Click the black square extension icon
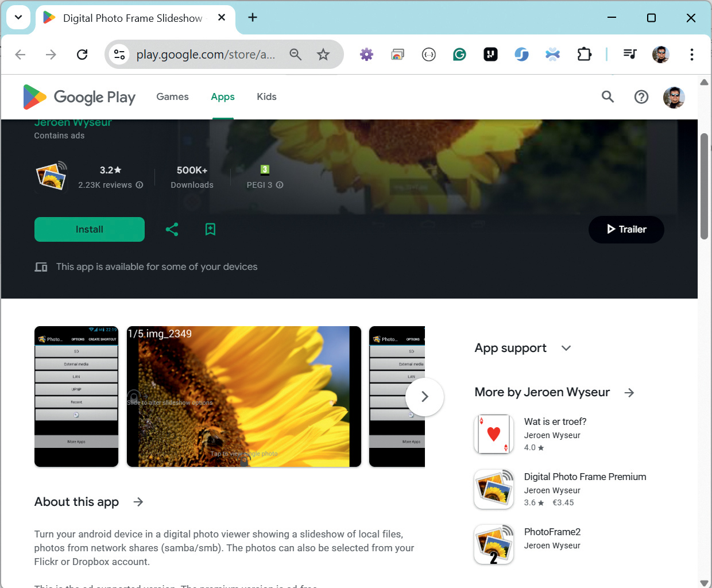The image size is (712, 588). point(490,55)
